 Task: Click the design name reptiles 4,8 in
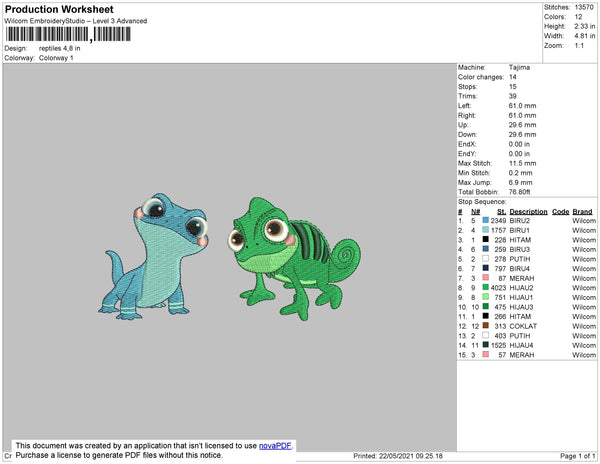(59, 48)
